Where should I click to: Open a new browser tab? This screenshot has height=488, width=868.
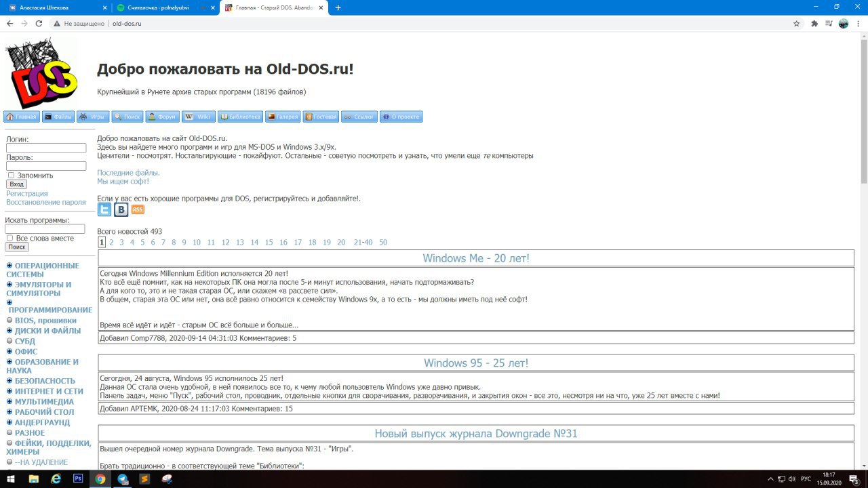click(338, 7)
